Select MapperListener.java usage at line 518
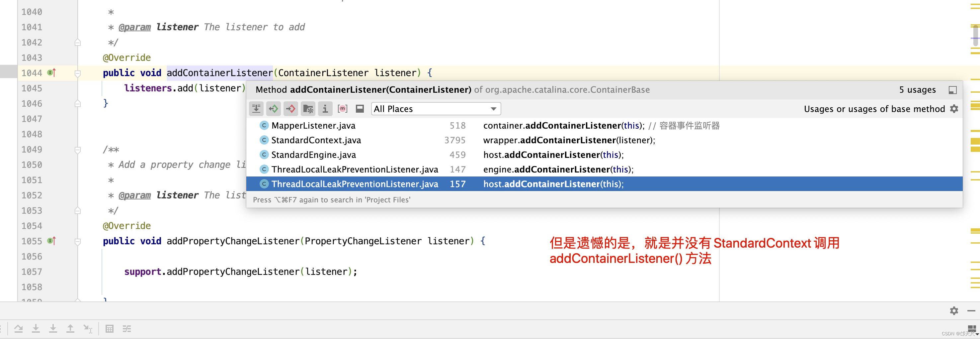This screenshot has width=980, height=339. [x=605, y=126]
